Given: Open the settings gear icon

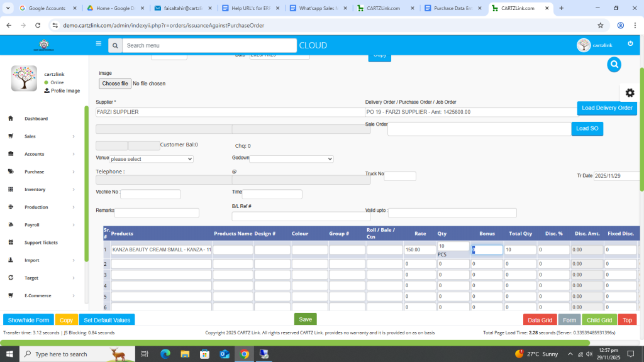Looking at the screenshot, I should 630,92.
